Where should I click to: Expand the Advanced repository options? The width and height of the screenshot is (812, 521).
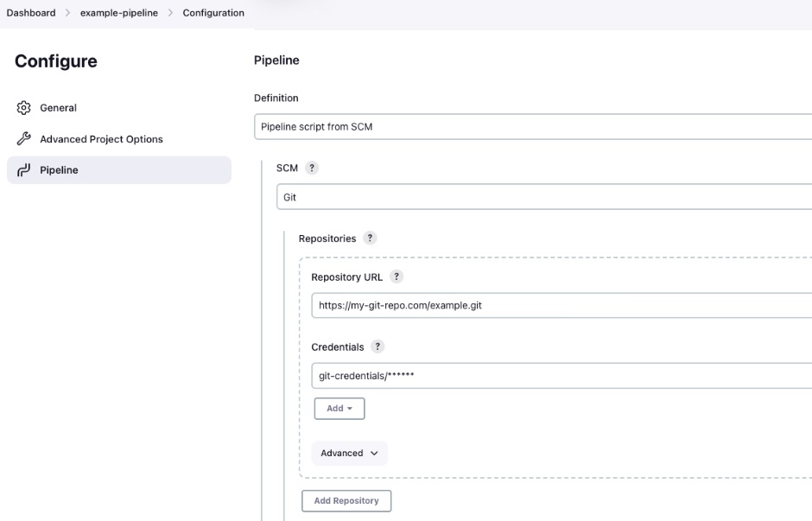(x=349, y=453)
